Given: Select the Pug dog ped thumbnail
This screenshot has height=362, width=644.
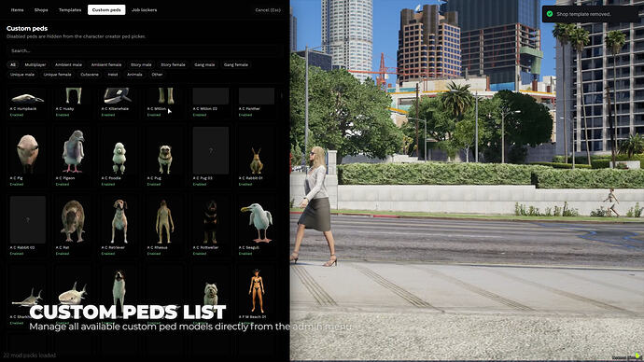Looking at the screenshot, I should [165, 151].
